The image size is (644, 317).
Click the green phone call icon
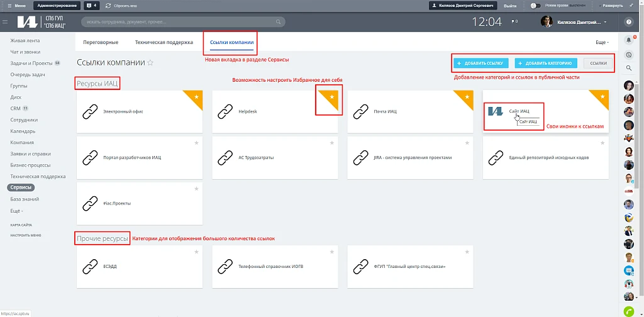[629, 311]
